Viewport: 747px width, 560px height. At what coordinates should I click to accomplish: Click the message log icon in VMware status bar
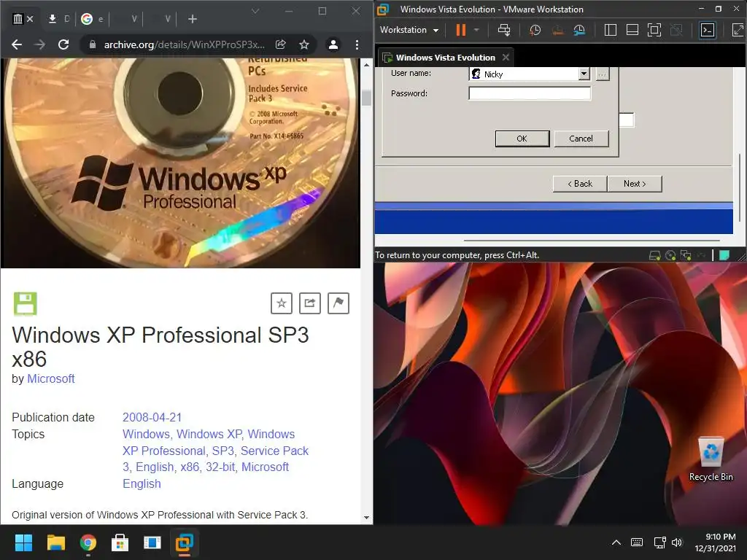(x=724, y=255)
